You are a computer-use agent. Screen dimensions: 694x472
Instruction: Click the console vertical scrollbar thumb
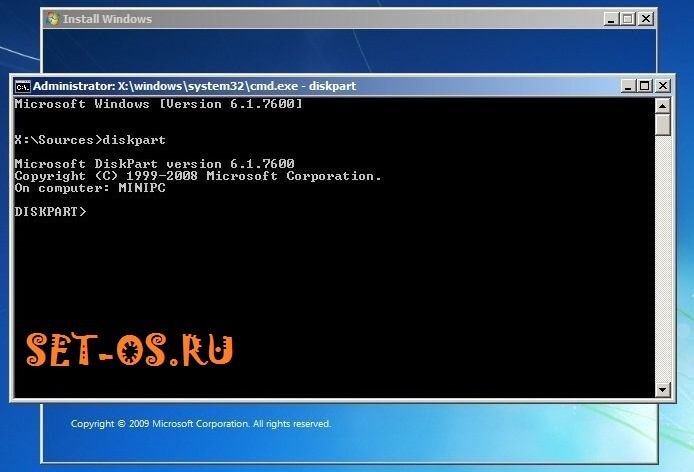pos(662,126)
